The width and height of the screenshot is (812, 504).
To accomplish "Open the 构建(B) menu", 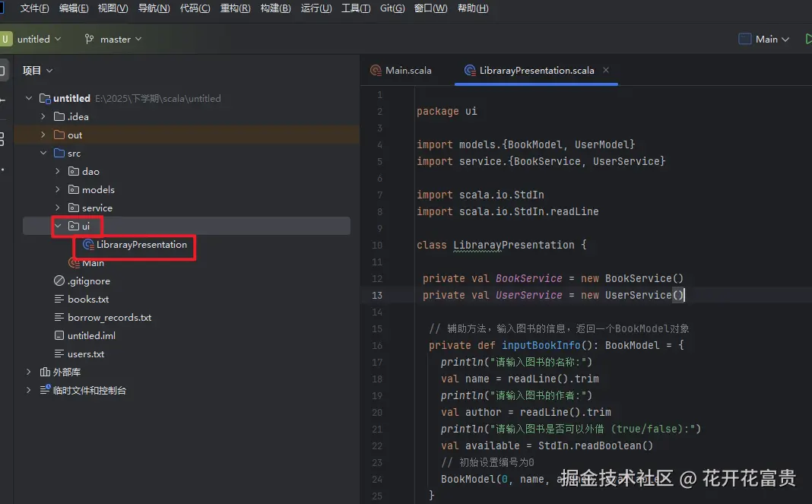I will click(x=275, y=8).
